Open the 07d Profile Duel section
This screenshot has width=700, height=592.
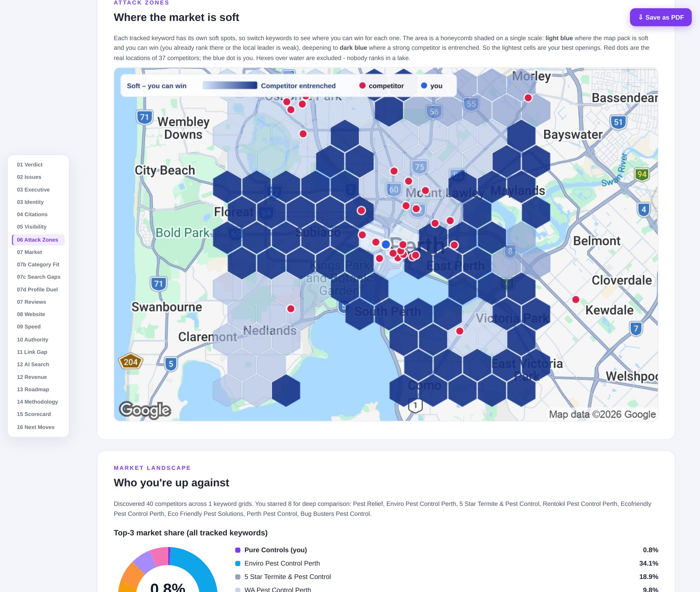tap(37, 290)
